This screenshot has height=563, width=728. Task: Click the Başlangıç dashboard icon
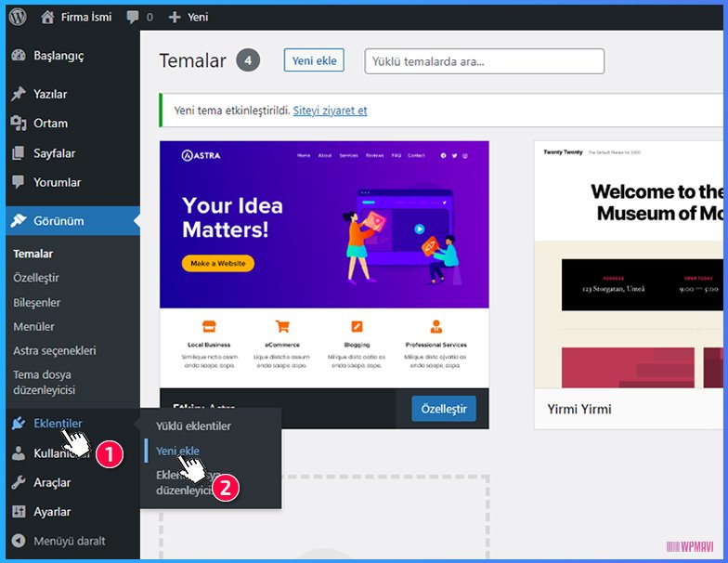click(x=19, y=56)
